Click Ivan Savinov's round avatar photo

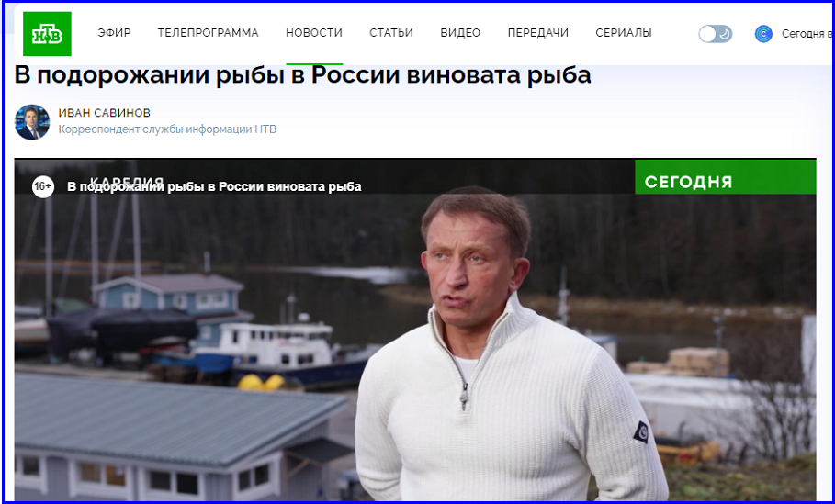(x=32, y=122)
